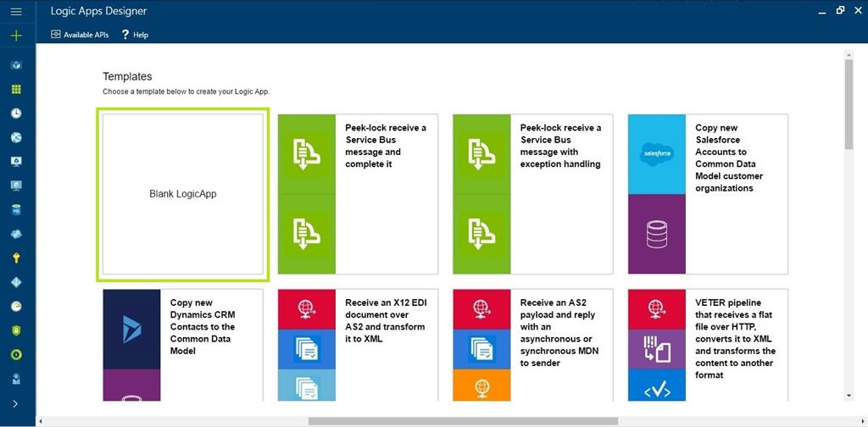Open the hamburger menu in the sidebar
The image size is (868, 427).
pos(16,11)
